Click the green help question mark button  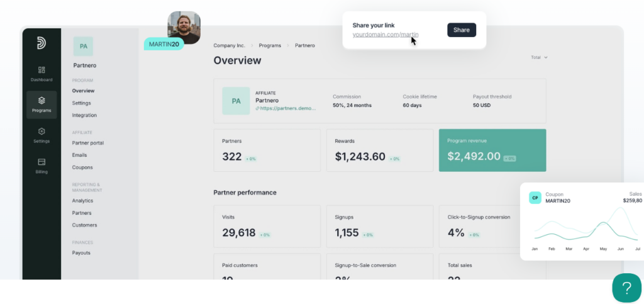pyautogui.click(x=626, y=288)
